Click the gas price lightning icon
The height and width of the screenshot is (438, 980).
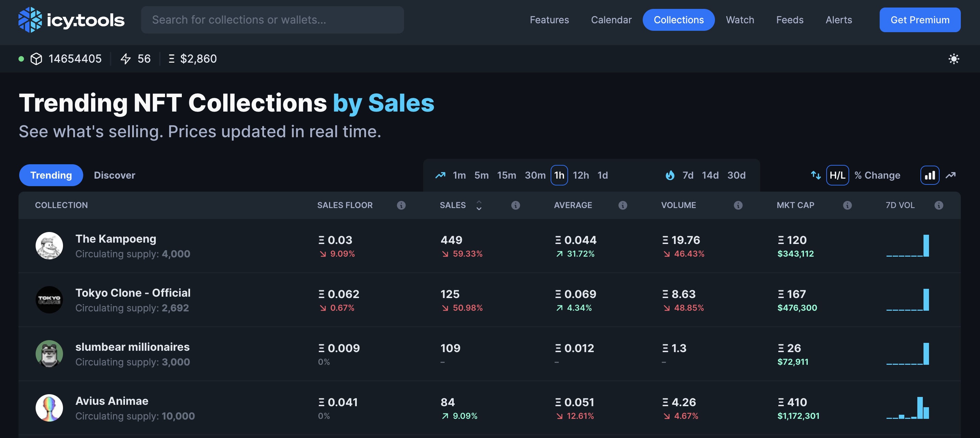pos(126,59)
